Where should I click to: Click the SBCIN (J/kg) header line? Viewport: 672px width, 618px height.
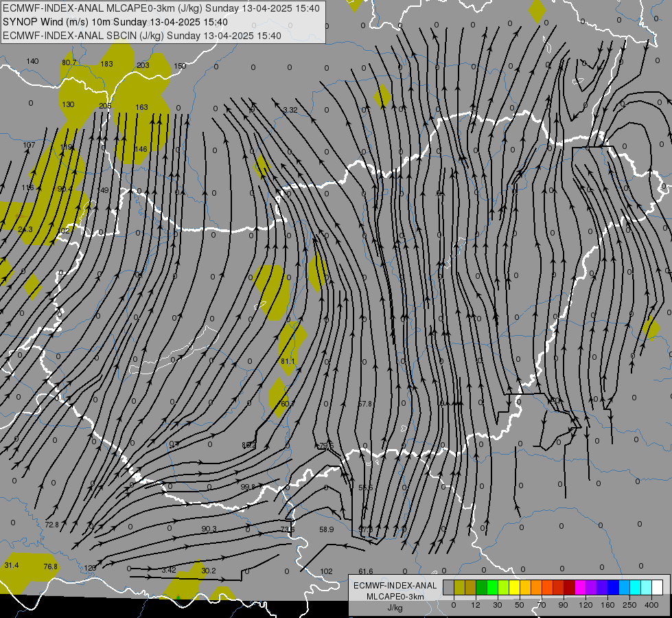142,36
